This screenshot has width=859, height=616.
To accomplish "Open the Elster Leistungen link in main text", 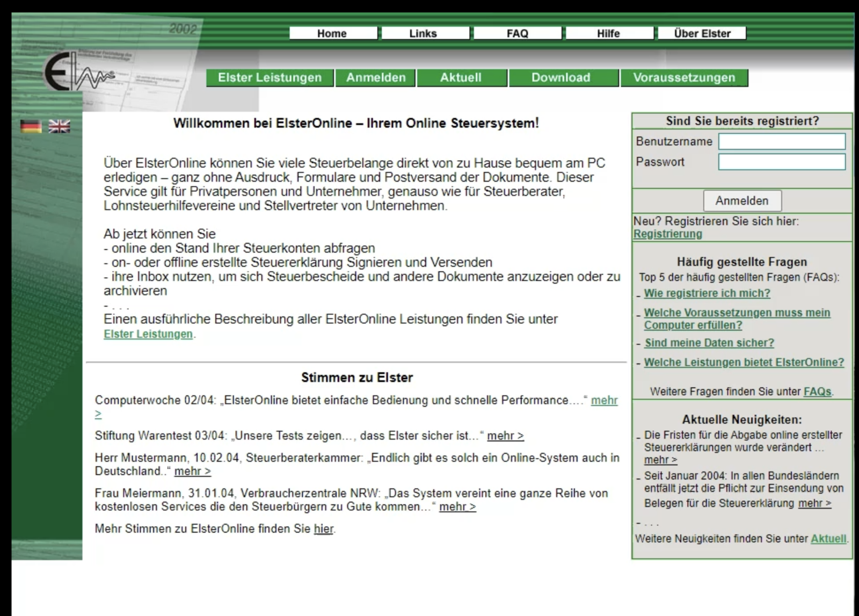I will (148, 334).
